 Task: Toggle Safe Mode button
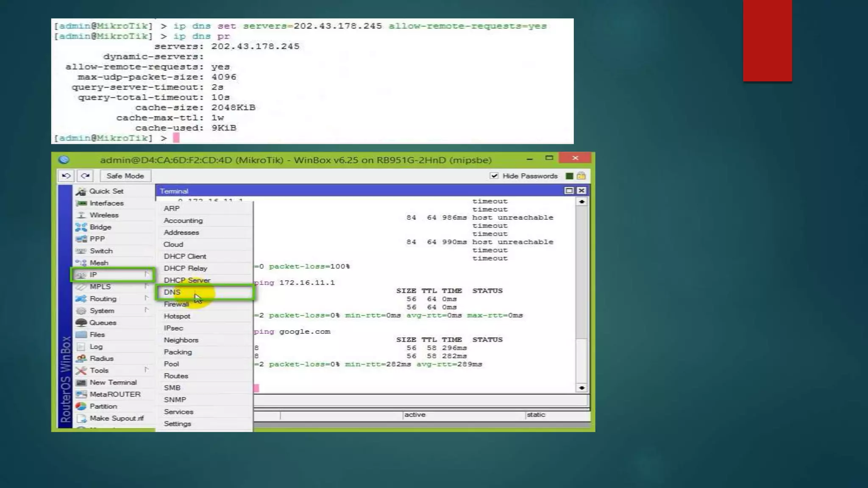point(125,176)
